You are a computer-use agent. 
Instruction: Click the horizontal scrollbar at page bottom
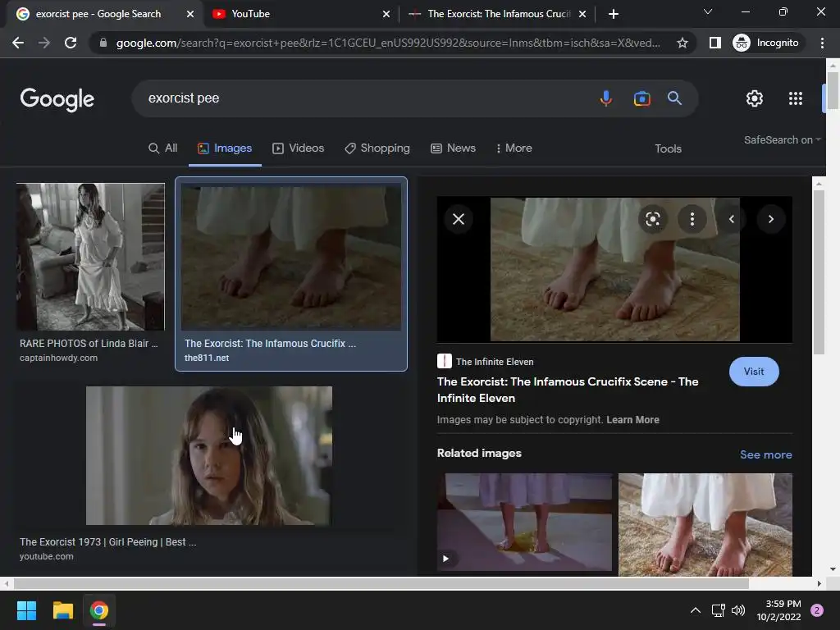[x=381, y=583]
